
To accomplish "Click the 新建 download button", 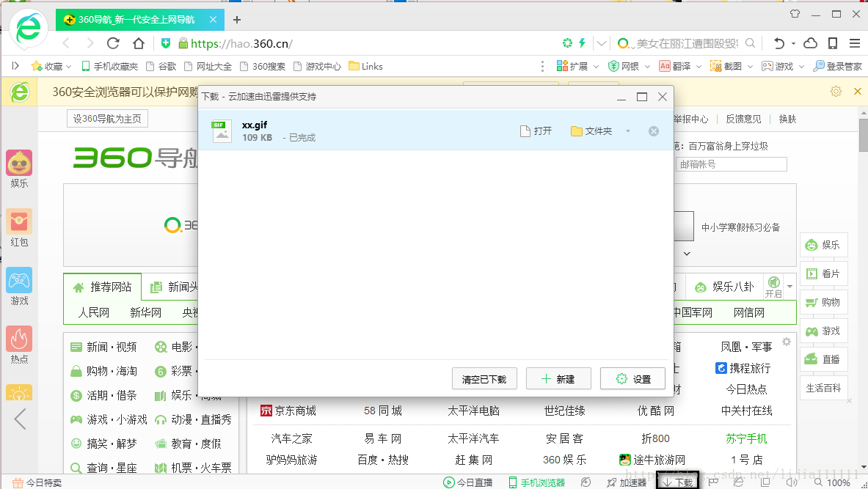I will coord(558,379).
